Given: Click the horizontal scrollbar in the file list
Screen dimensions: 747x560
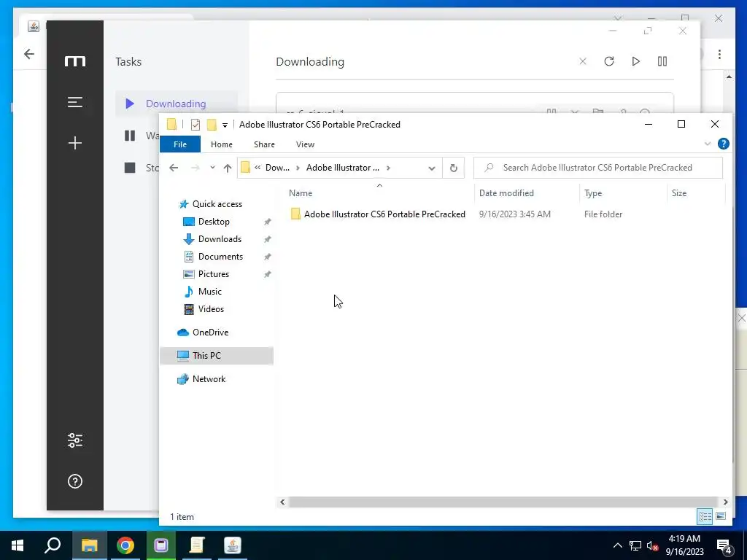Looking at the screenshot, I should (x=503, y=502).
